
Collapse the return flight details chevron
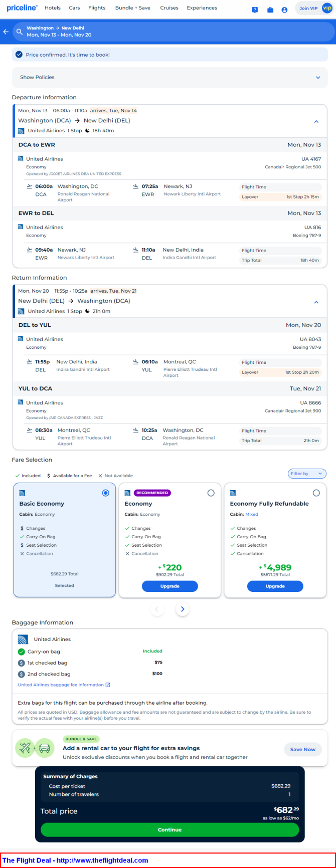click(x=316, y=302)
